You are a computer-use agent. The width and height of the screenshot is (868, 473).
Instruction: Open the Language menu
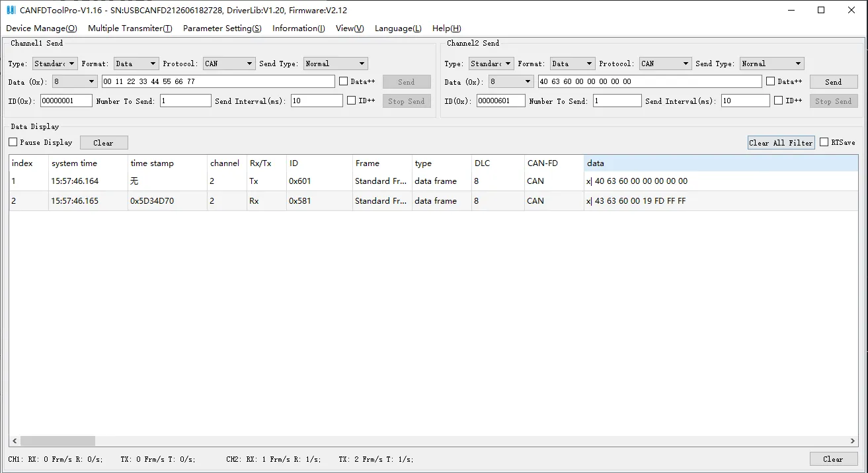tap(398, 28)
